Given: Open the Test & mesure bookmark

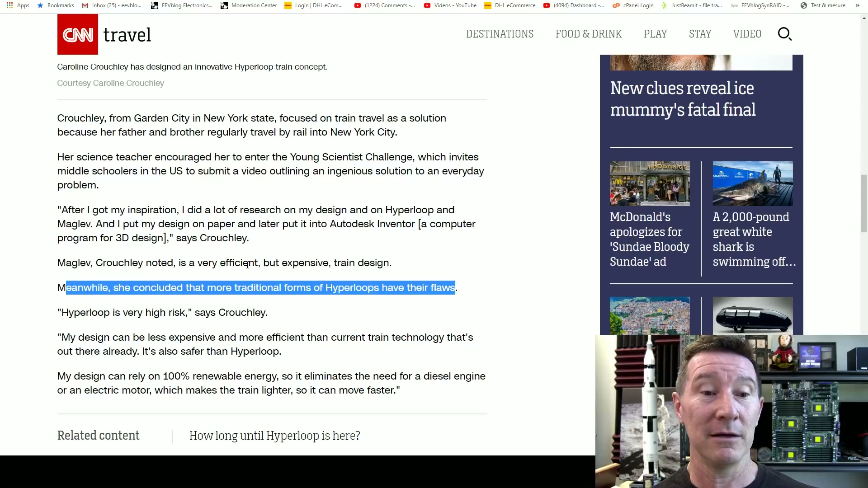Looking at the screenshot, I should coord(823,5).
